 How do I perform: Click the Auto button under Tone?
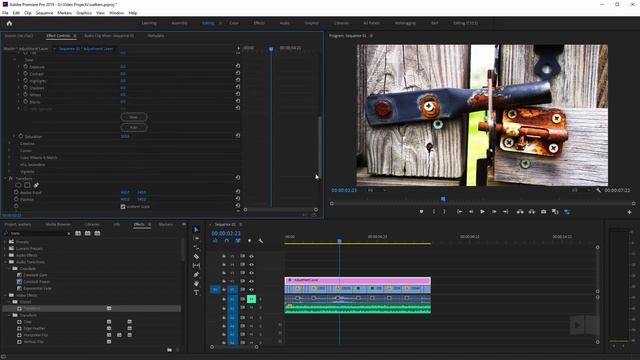(134, 128)
